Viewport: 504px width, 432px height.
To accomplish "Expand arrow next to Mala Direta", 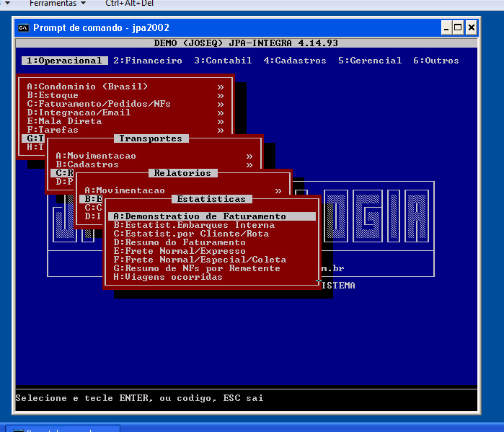I will pyautogui.click(x=221, y=122).
